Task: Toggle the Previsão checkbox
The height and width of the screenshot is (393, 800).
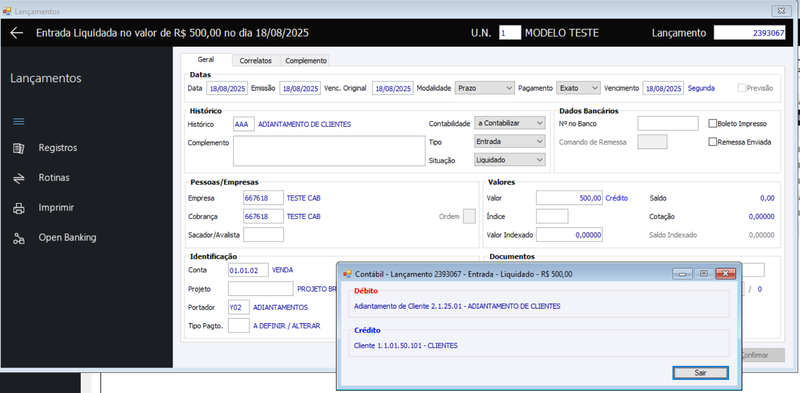Action: coord(742,88)
